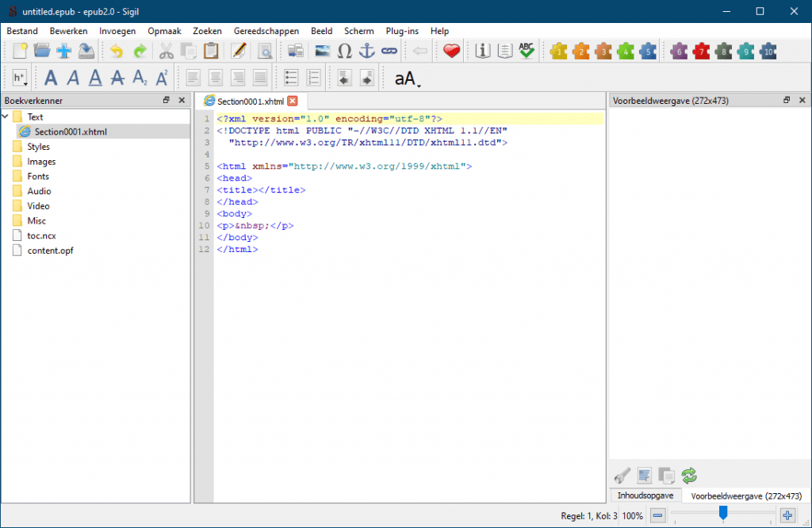Click the red heart donate icon
812x528 pixels.
451,52
